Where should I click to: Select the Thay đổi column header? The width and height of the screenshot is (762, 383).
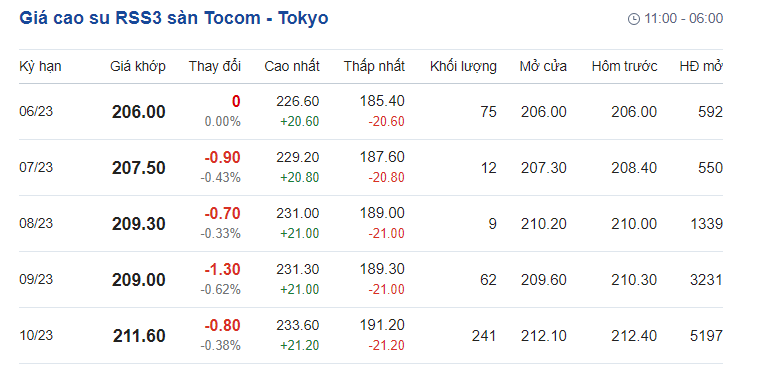coord(215,66)
